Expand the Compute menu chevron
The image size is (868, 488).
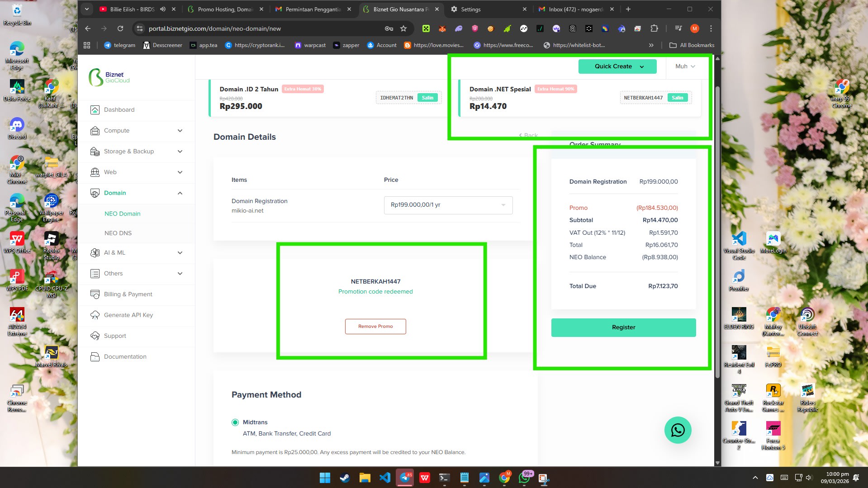(180, 131)
